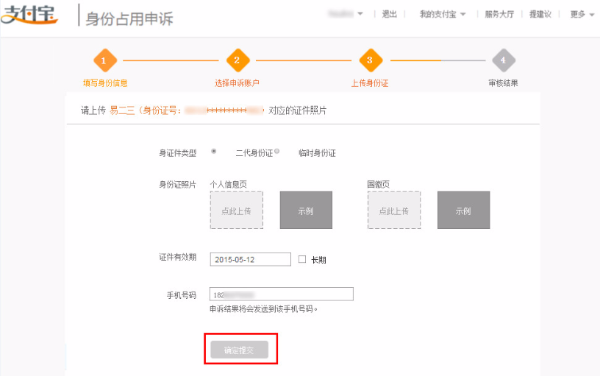Click the 退出 logout link

pyautogui.click(x=389, y=15)
